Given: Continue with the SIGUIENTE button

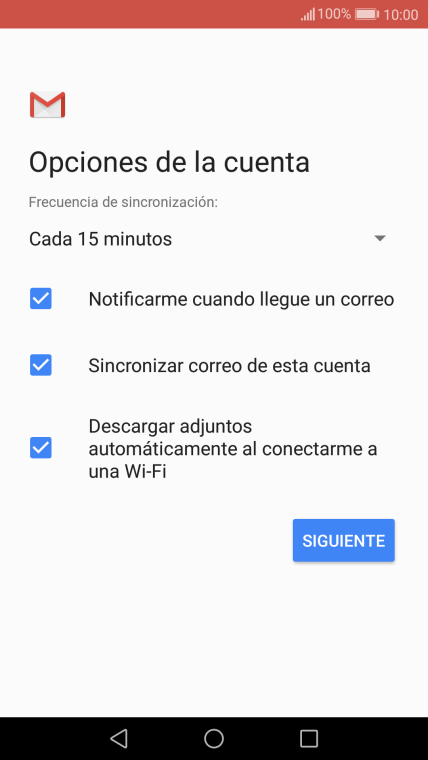Looking at the screenshot, I should tap(344, 540).
